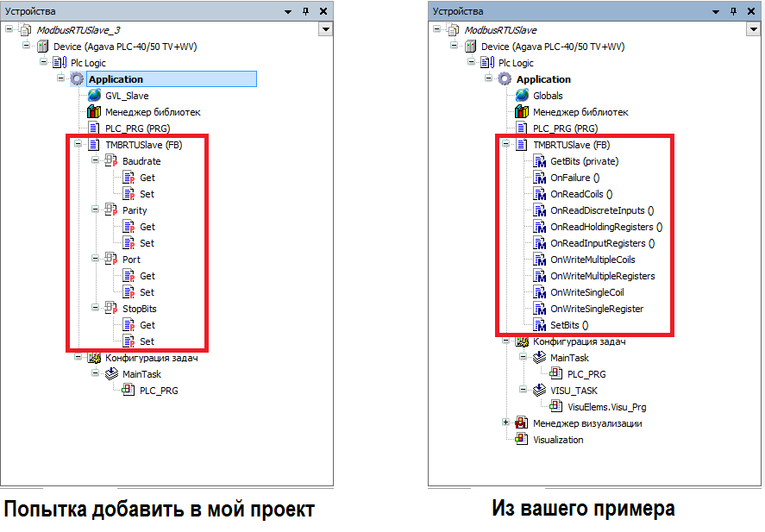Collapse Baudrate property node
The height and width of the screenshot is (532, 765).
(x=95, y=160)
